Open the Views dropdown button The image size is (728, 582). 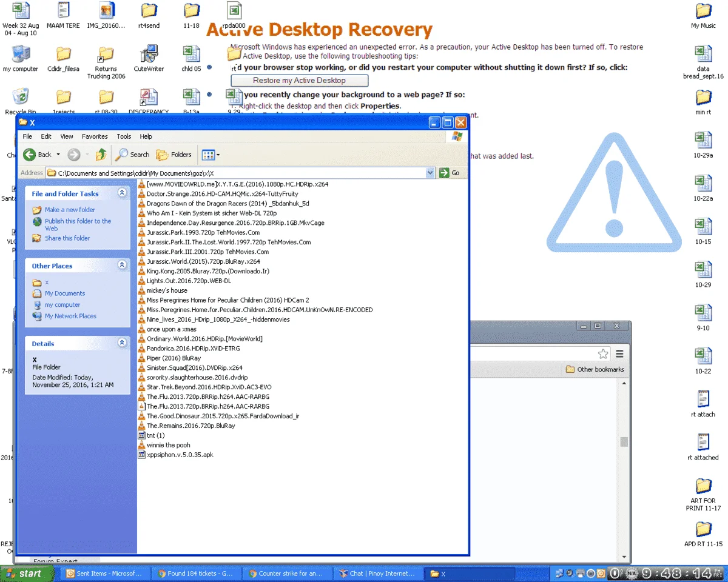coord(211,155)
